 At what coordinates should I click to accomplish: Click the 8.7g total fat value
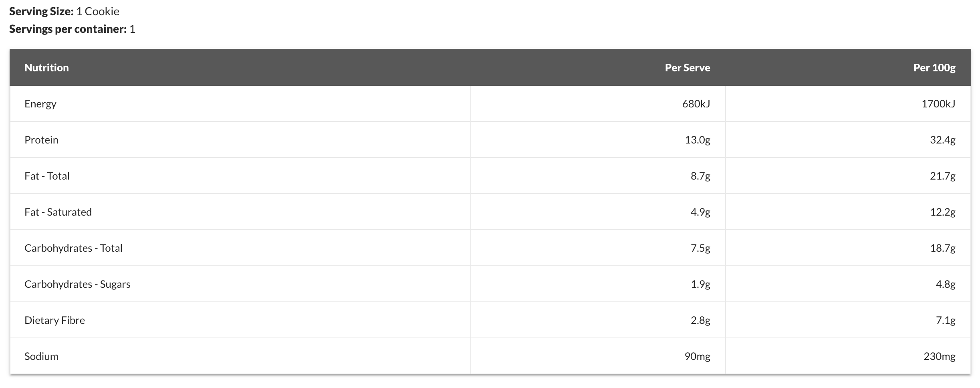pyautogui.click(x=700, y=176)
